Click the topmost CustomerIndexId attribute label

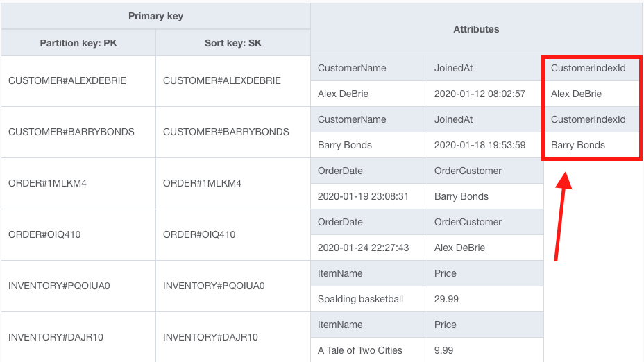[588, 68]
